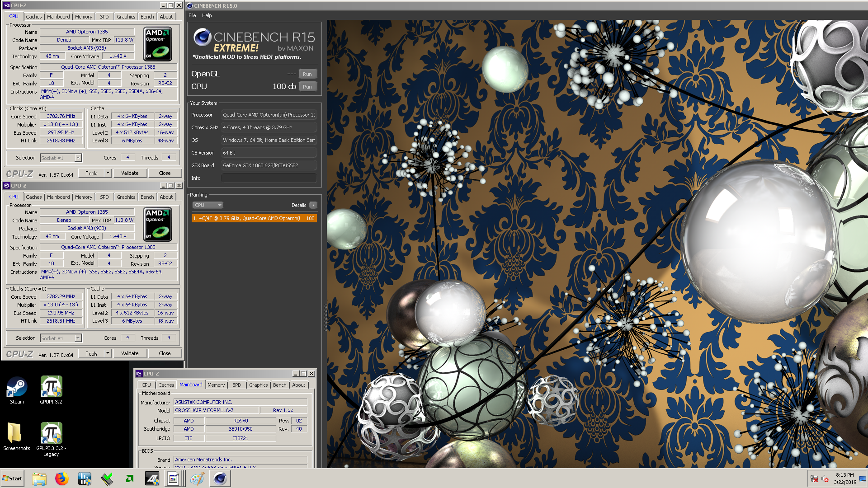The width and height of the screenshot is (868, 488).
Task: Click the Cinebench R15 sphere logo
Action: [202, 37]
